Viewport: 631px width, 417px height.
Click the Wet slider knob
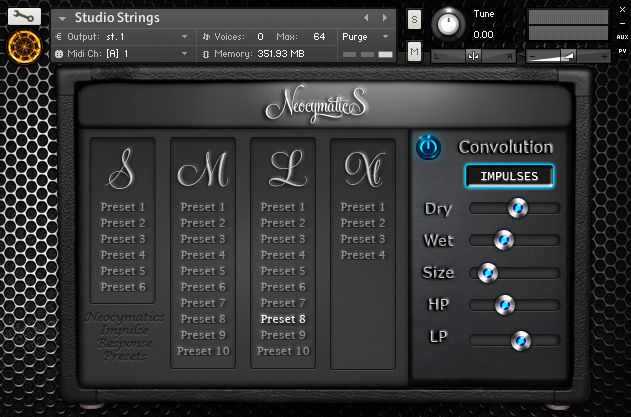(503, 240)
